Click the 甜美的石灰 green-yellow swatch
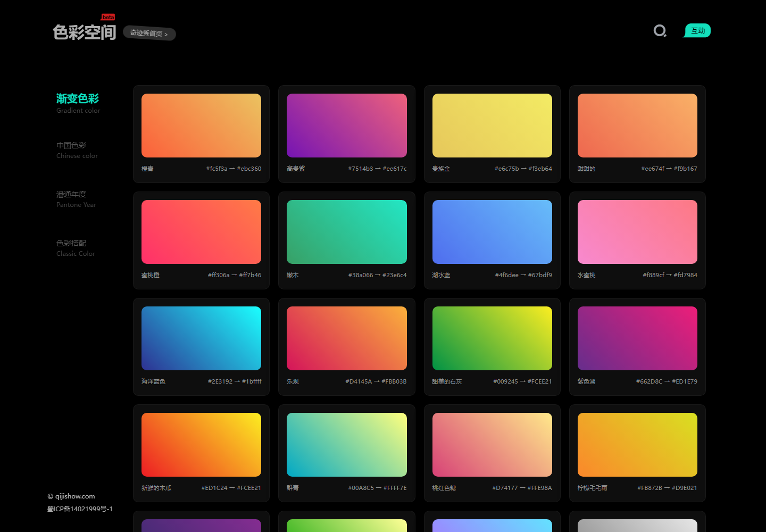 point(492,338)
